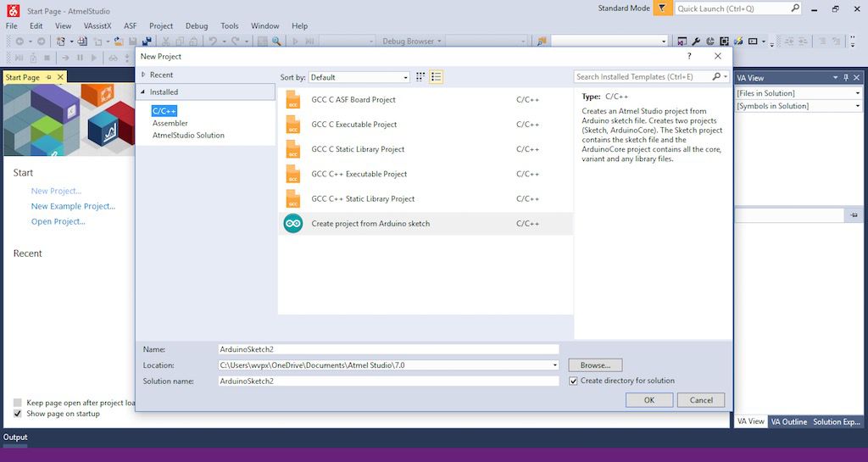Open the File menu
Image resolution: width=868 pixels, height=462 pixels.
click(12, 26)
